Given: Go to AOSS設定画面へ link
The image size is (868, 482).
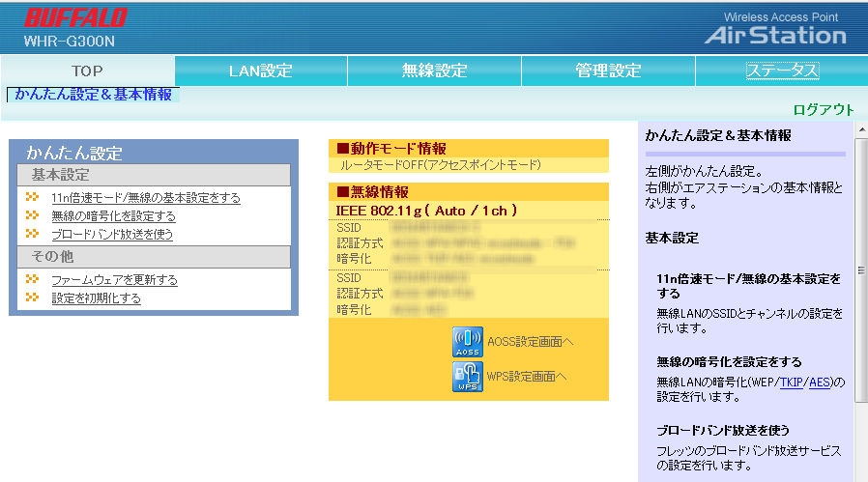Looking at the screenshot, I should [x=530, y=342].
